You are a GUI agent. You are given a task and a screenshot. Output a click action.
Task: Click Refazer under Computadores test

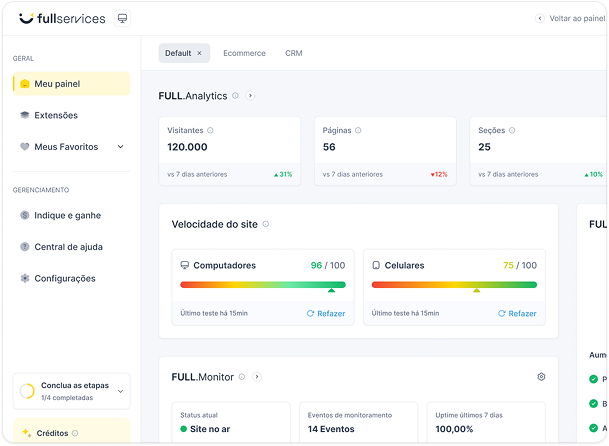pos(325,313)
